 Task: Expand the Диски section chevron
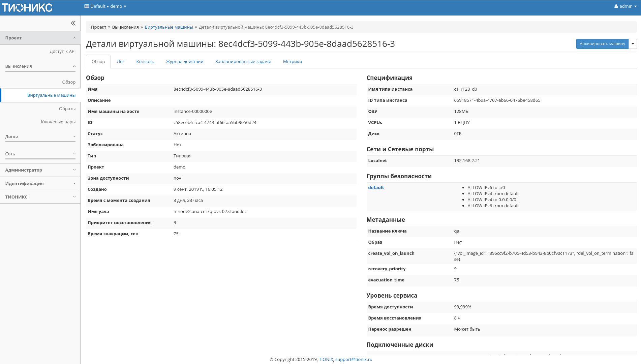click(x=74, y=136)
